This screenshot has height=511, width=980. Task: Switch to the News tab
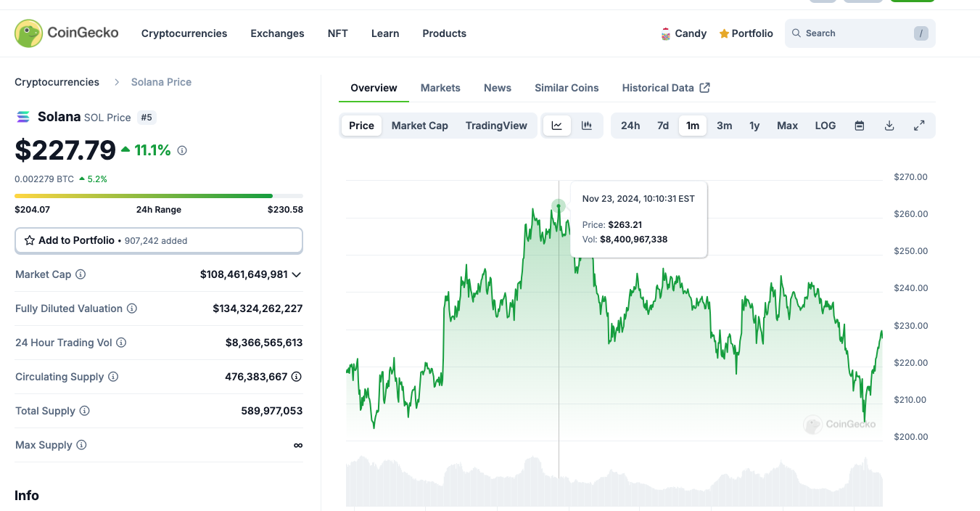(x=498, y=88)
